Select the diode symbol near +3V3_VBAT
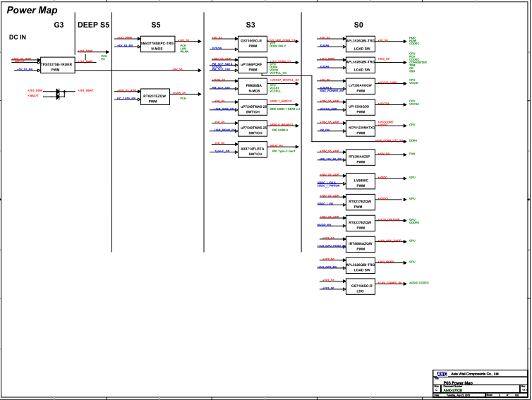Viewport: 532px width, 400px height. click(x=59, y=92)
